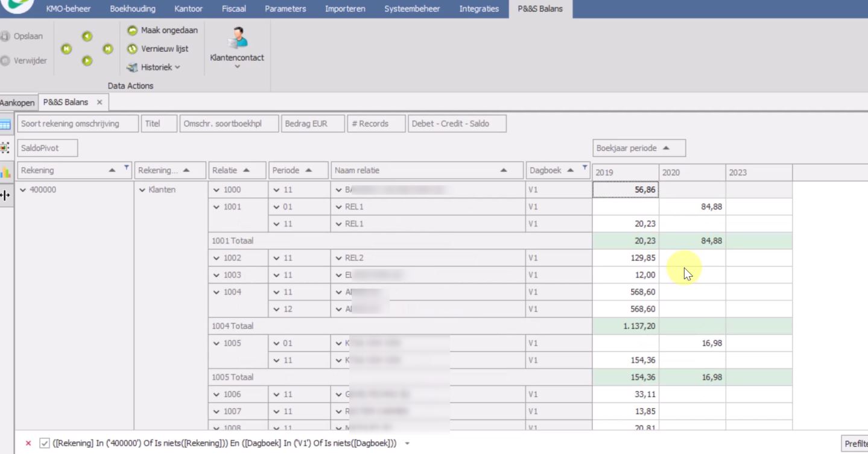Select the grid table view sidebar icon

click(x=5, y=125)
